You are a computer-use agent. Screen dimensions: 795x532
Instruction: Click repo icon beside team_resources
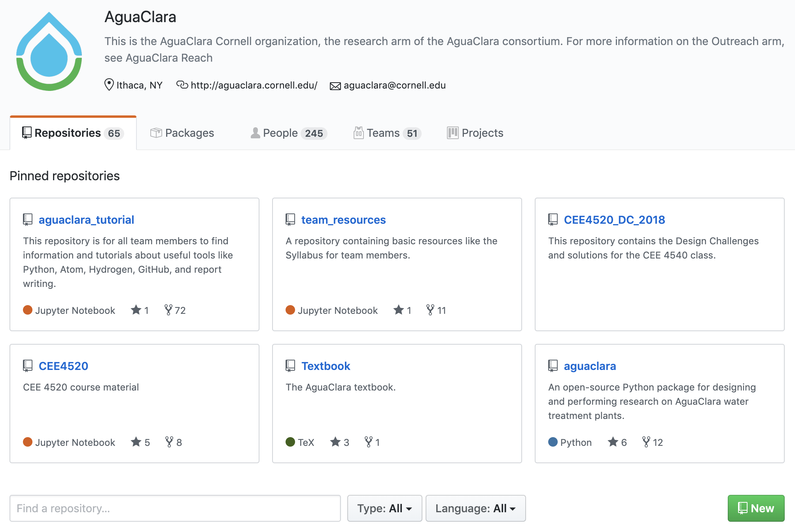tap(290, 220)
